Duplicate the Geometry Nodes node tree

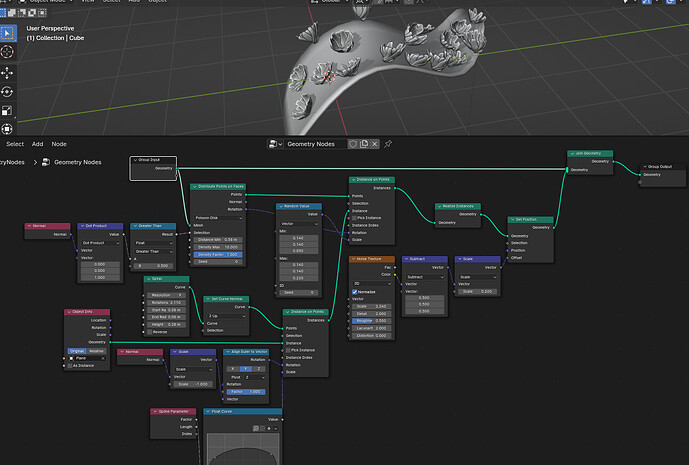click(x=364, y=144)
